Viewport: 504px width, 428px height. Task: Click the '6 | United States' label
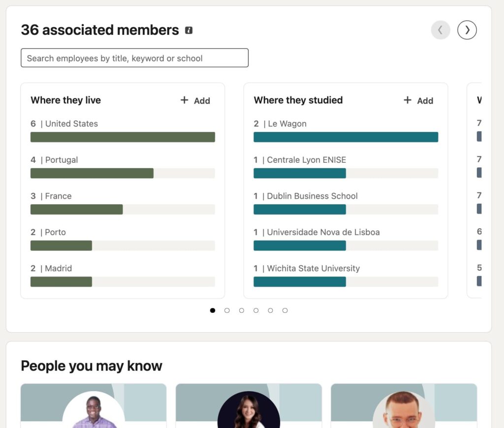pyautogui.click(x=64, y=123)
